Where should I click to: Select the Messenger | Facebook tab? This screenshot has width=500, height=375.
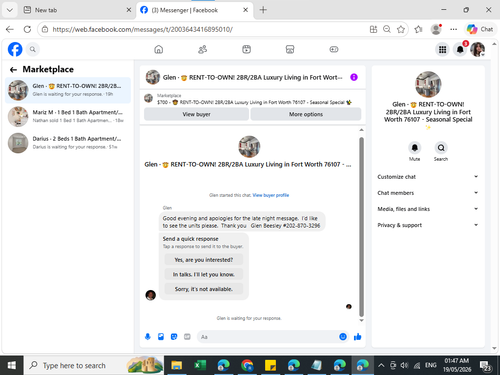pos(194,10)
